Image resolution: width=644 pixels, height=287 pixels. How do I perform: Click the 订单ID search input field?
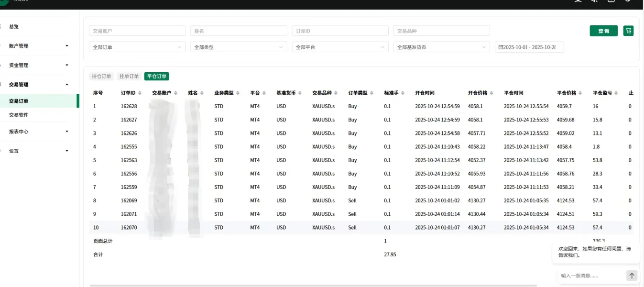coord(340,31)
